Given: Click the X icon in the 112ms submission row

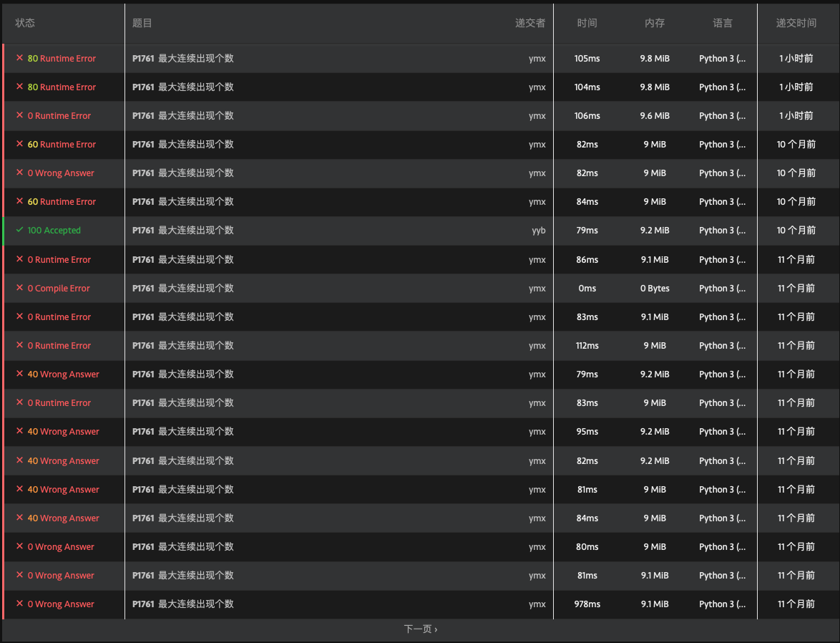Looking at the screenshot, I should pos(20,345).
